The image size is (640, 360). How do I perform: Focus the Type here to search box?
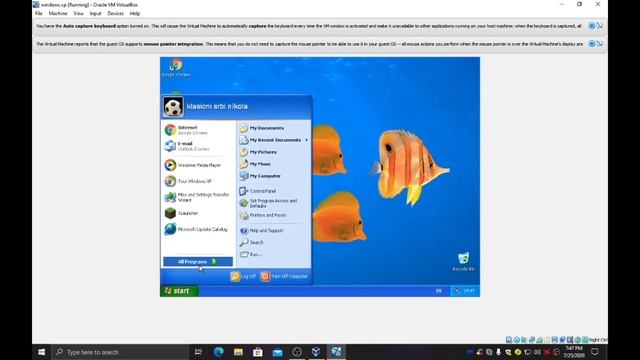(120, 352)
